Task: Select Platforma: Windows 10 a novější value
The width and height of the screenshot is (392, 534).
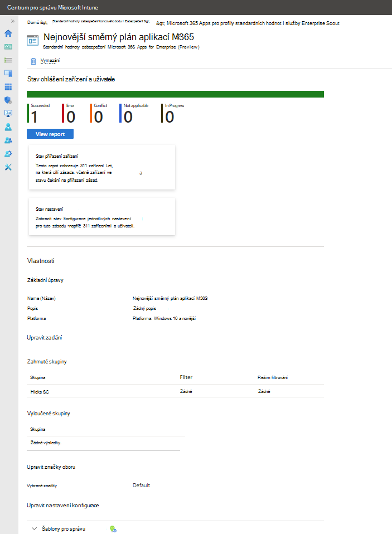Action: coord(164,318)
